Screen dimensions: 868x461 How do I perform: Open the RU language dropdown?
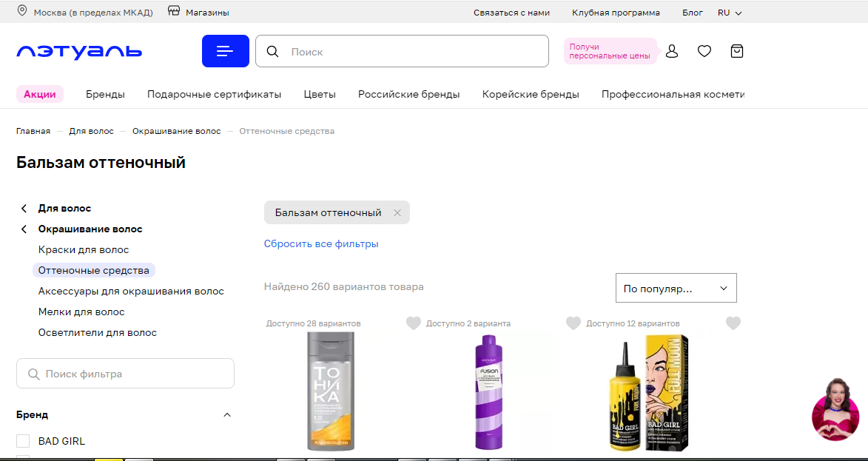730,12
